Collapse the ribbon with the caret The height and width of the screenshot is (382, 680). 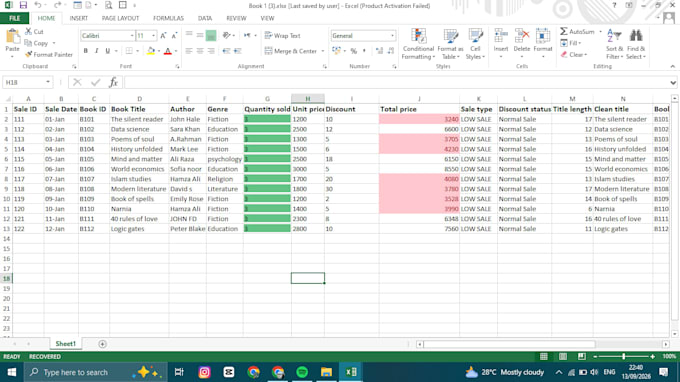point(673,66)
